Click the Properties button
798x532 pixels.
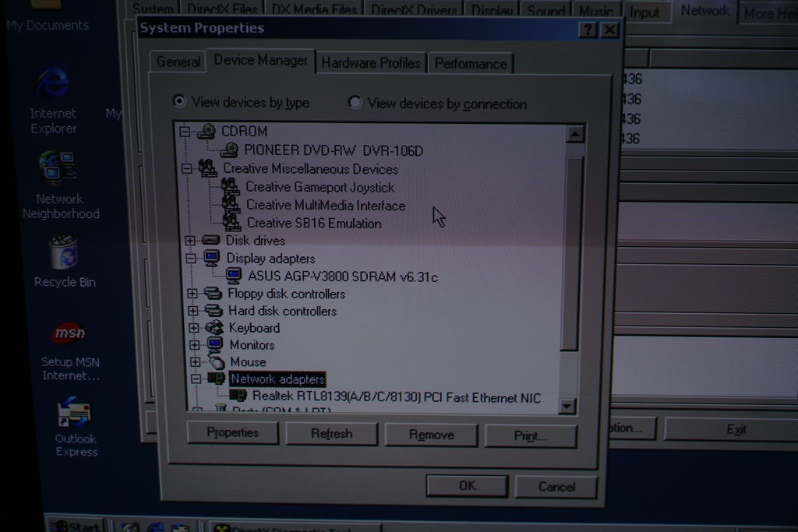[x=232, y=433]
